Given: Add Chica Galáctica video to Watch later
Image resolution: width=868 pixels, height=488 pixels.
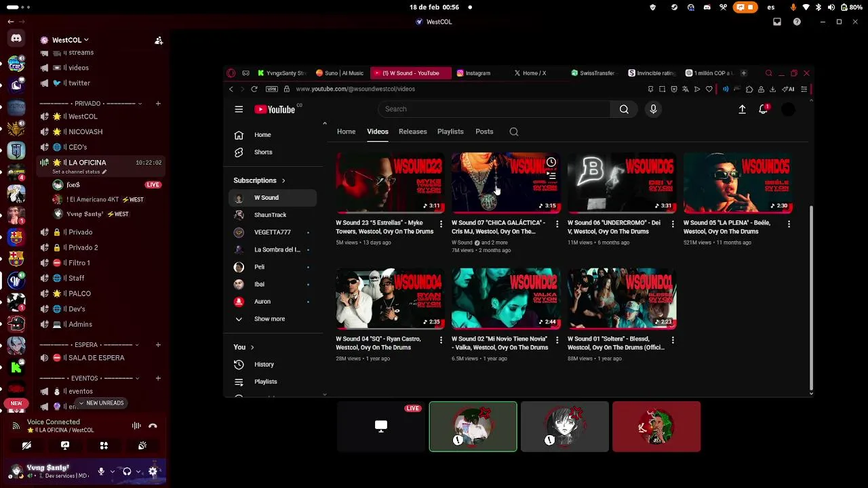Looking at the screenshot, I should point(551,162).
